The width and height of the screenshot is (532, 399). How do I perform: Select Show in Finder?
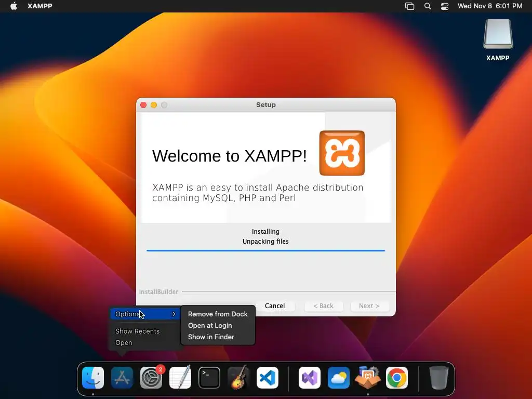pyautogui.click(x=211, y=337)
